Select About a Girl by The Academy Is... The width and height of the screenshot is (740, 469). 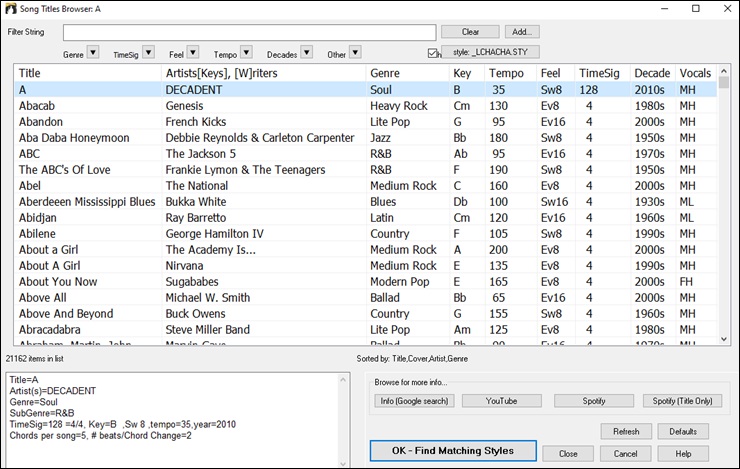pos(366,250)
